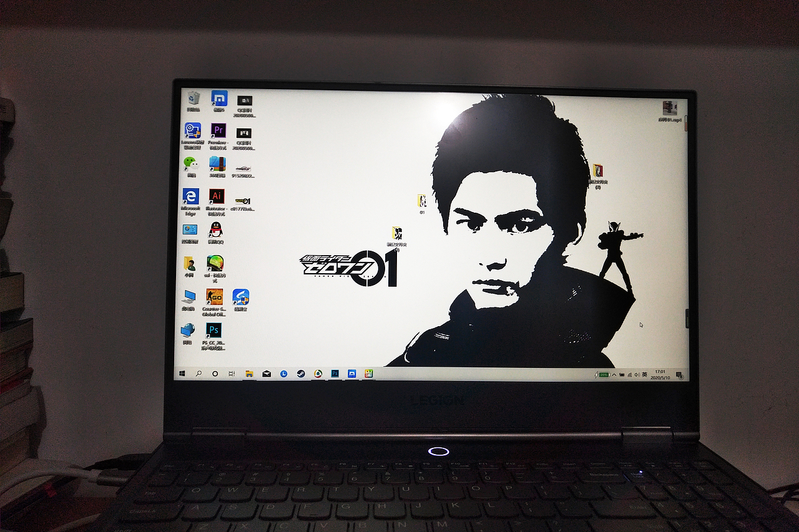Open Task View on taskbar
Viewport: 799px width, 532px height.
click(232, 373)
